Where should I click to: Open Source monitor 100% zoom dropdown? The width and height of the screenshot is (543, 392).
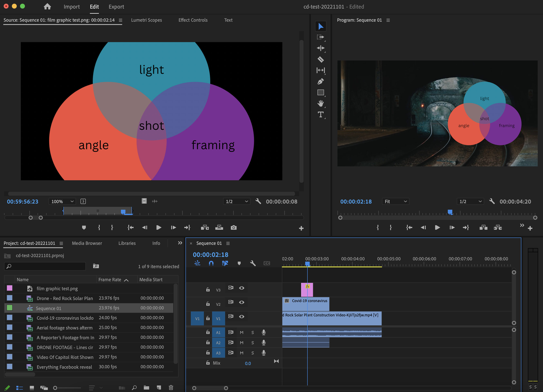pos(62,201)
